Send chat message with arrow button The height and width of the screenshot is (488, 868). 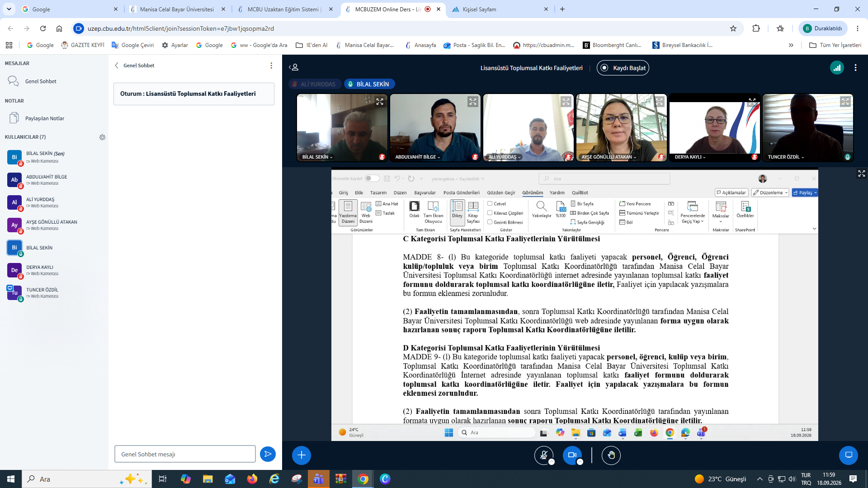tap(268, 454)
